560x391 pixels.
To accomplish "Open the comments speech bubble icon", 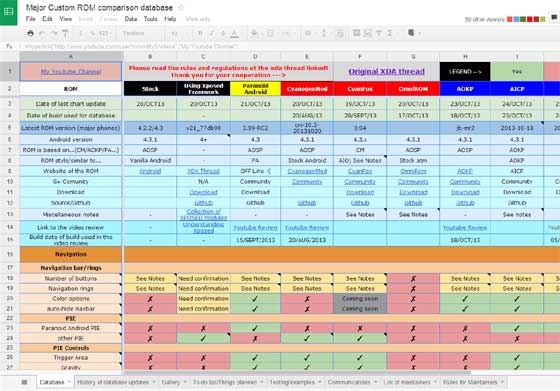I will click(x=554, y=17).
